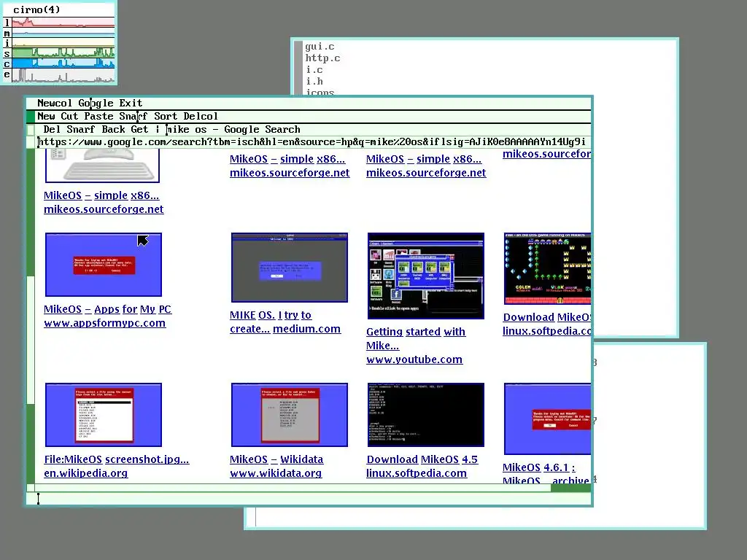Screen dimensions: 747x560
Task: Click Back in the window tag
Action: coord(113,130)
